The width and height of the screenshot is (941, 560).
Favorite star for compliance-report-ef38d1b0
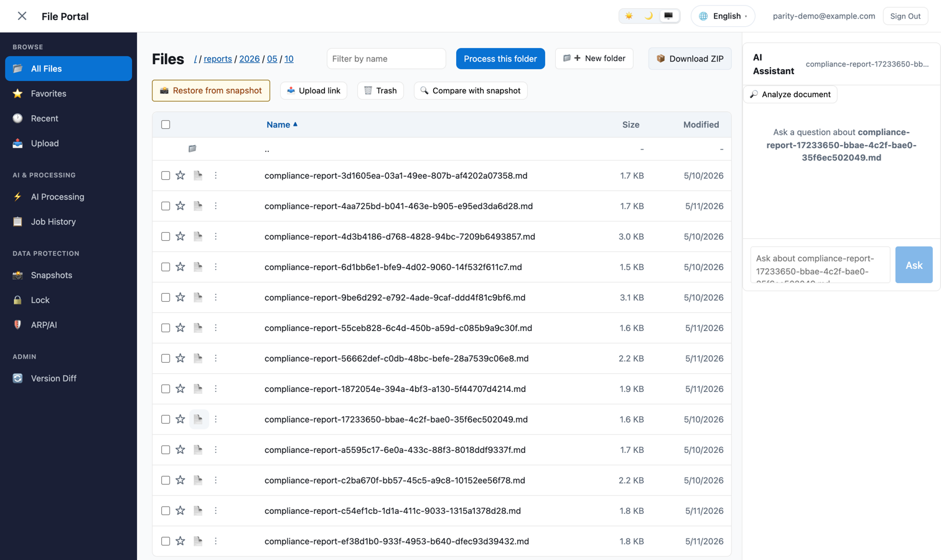click(180, 541)
